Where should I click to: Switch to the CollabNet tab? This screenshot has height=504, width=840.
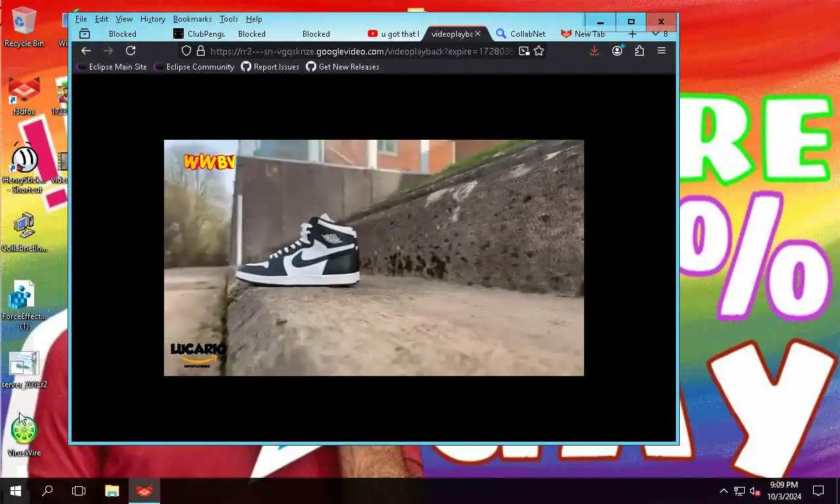tap(521, 33)
